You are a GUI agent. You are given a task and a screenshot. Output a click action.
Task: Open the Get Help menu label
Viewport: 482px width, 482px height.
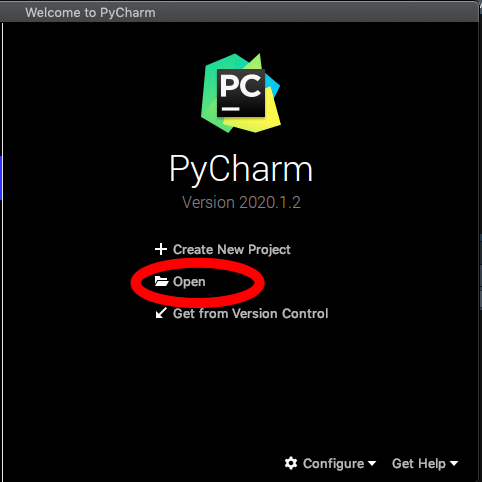tap(419, 464)
